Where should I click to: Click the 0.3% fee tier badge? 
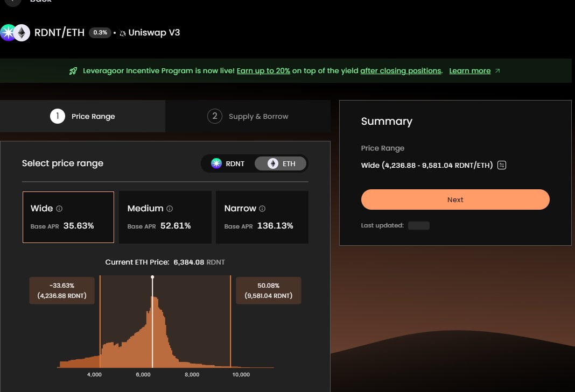tap(100, 33)
